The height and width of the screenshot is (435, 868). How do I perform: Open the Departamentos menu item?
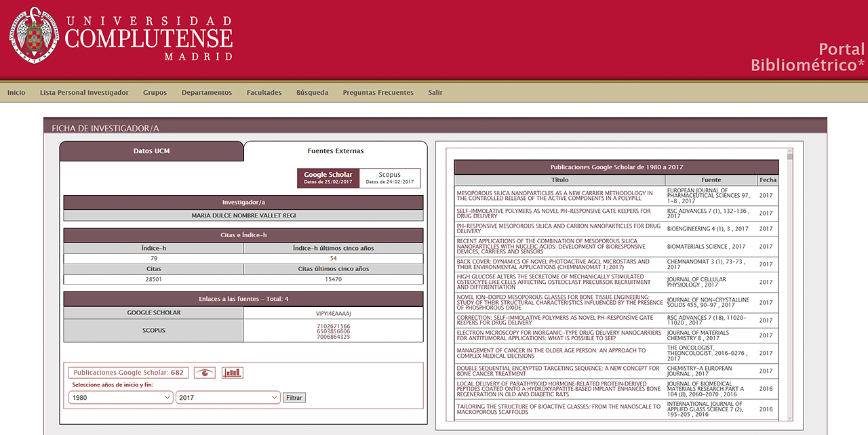[x=207, y=93]
